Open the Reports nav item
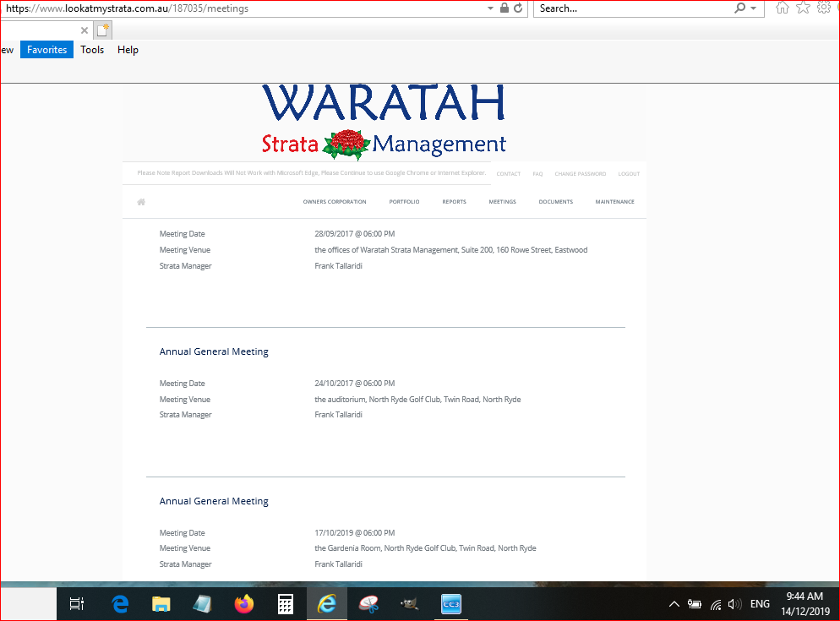This screenshot has width=840, height=621. point(455,202)
